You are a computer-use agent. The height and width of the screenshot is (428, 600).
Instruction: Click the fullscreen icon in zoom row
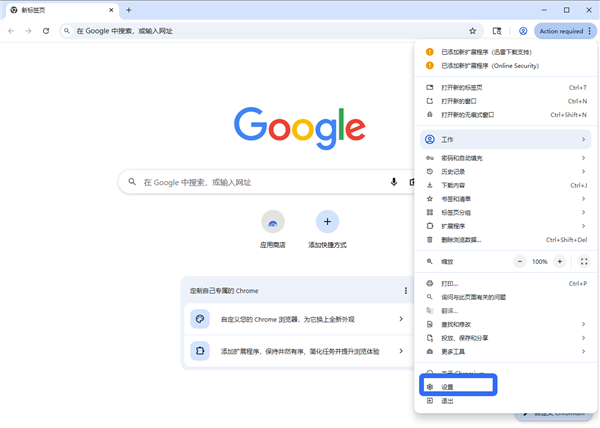[x=584, y=262]
